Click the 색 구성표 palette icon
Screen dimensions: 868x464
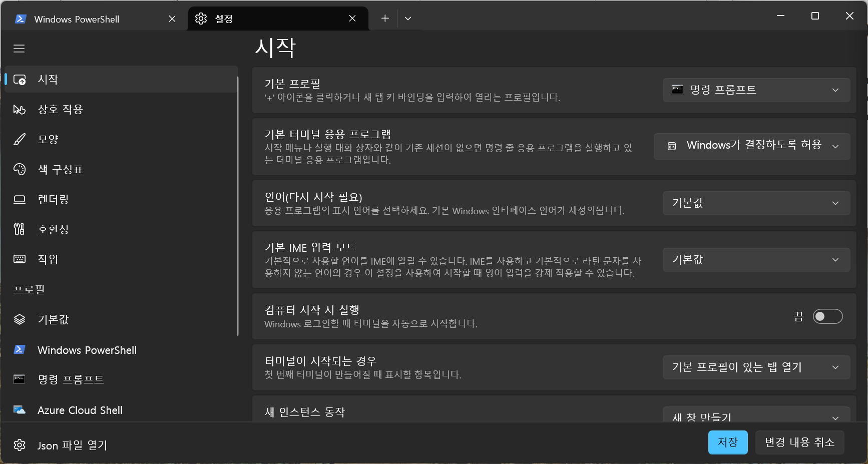(20, 170)
